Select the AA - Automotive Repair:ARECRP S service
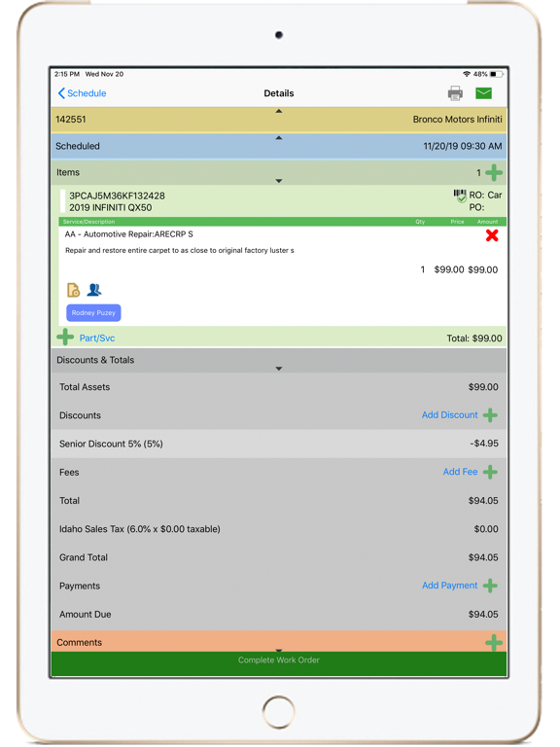 coord(129,233)
